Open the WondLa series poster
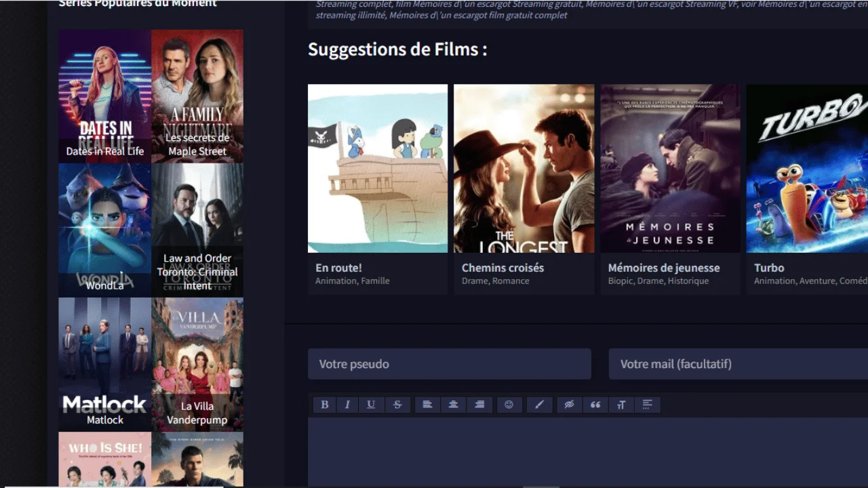Image resolution: width=868 pixels, height=488 pixels. click(105, 230)
